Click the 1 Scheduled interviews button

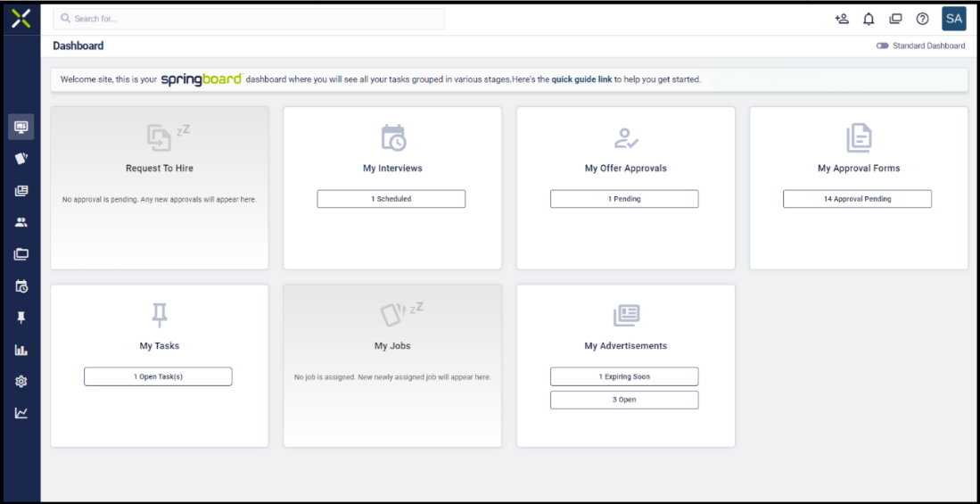[391, 199]
